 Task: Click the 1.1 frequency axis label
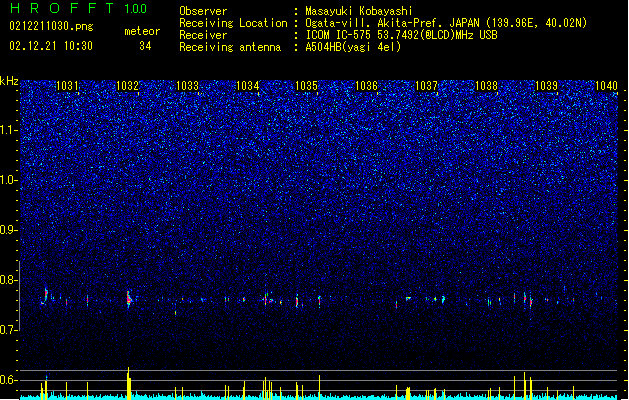tap(9, 130)
